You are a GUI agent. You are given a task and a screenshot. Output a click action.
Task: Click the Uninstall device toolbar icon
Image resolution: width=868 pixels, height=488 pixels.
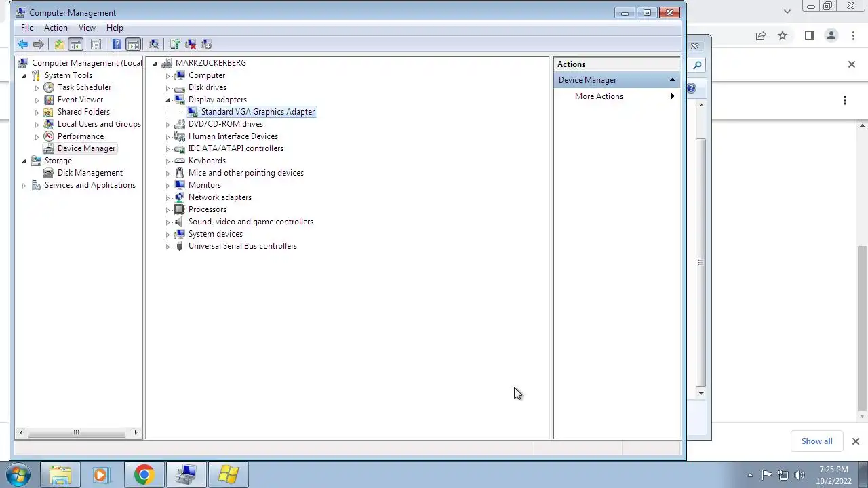[191, 45]
